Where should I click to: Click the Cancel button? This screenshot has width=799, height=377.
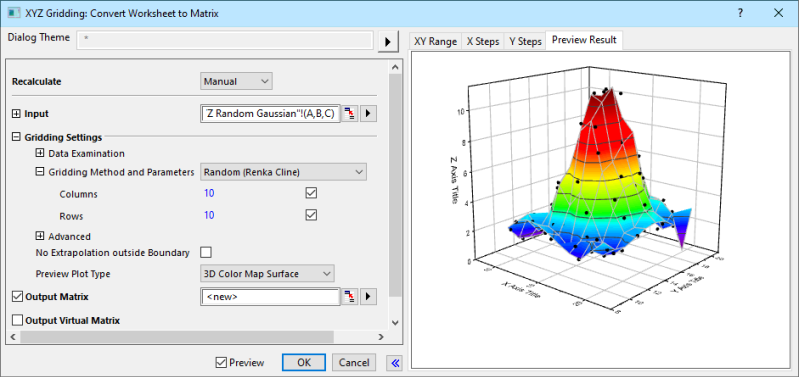coord(354,363)
